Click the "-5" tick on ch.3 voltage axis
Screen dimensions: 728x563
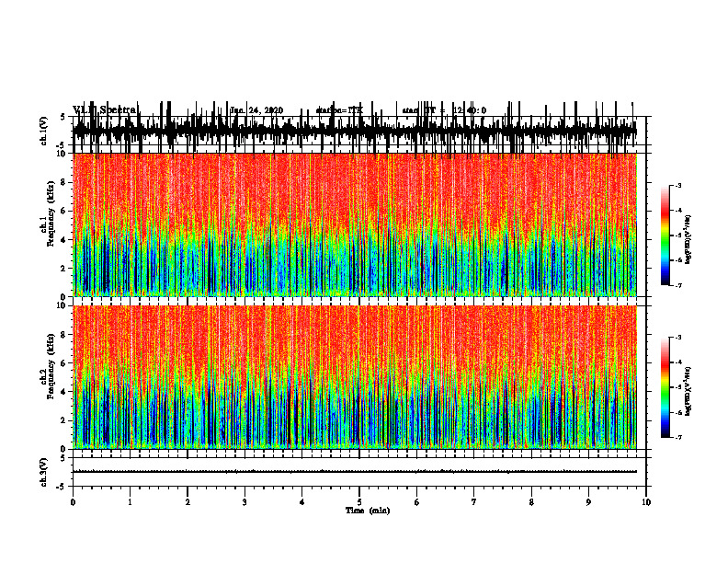[61, 486]
